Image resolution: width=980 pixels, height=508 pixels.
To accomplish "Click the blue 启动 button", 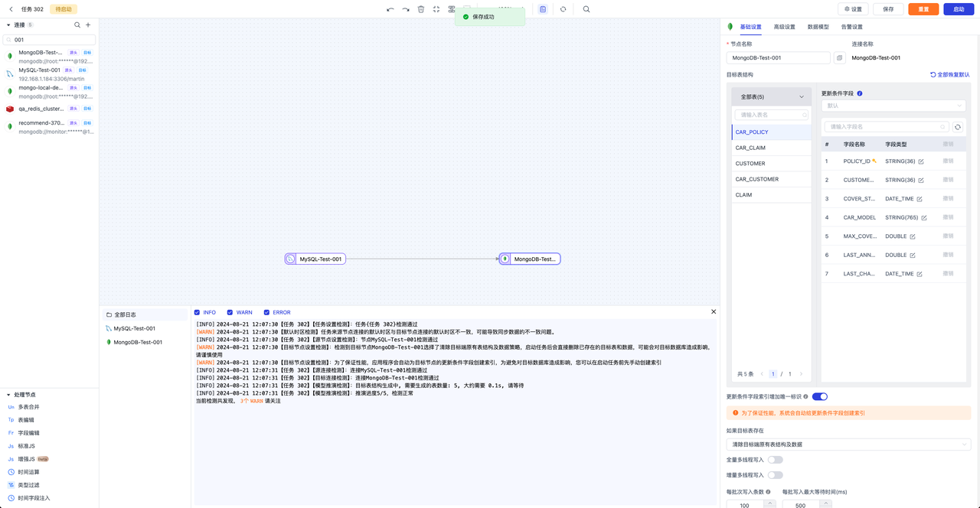I will click(x=959, y=9).
